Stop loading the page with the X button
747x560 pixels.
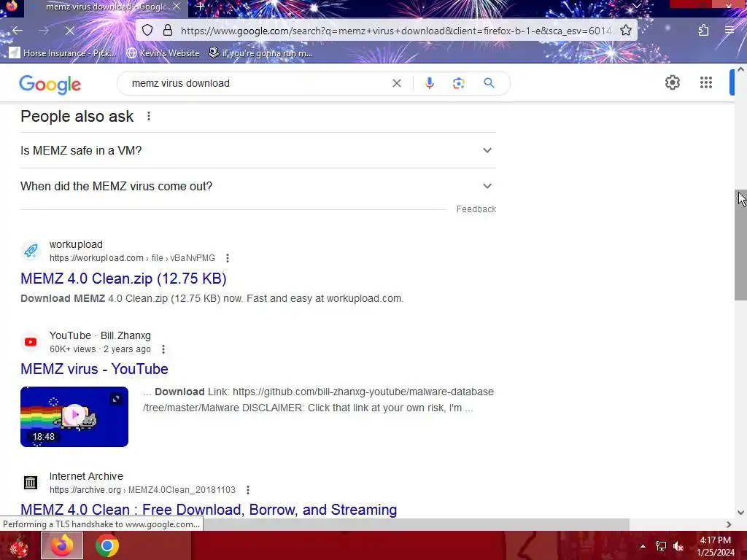click(x=69, y=31)
